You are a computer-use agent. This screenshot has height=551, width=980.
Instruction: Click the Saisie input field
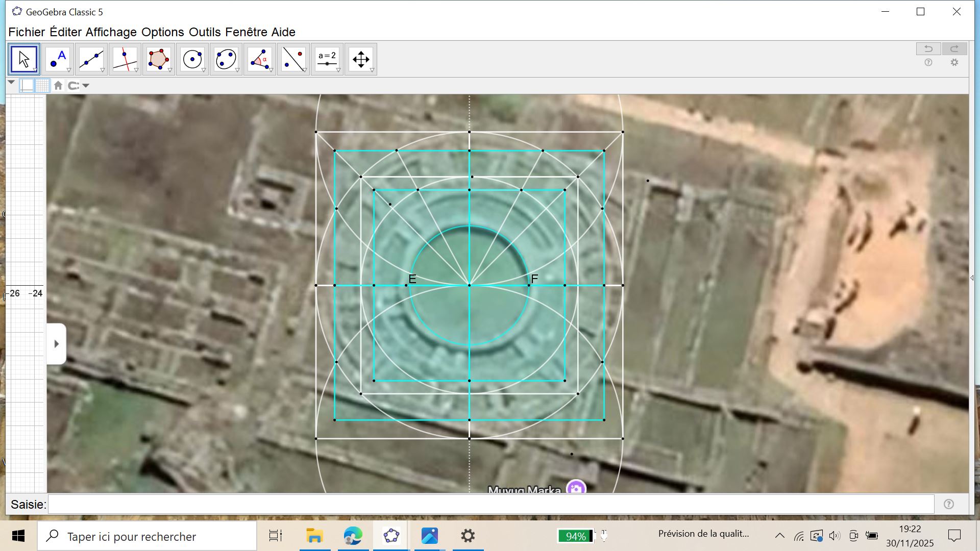coord(490,505)
